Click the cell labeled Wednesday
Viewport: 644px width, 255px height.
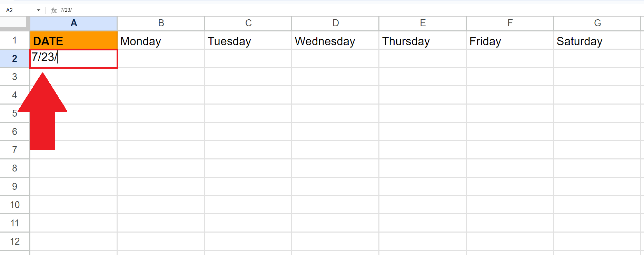[x=335, y=41]
